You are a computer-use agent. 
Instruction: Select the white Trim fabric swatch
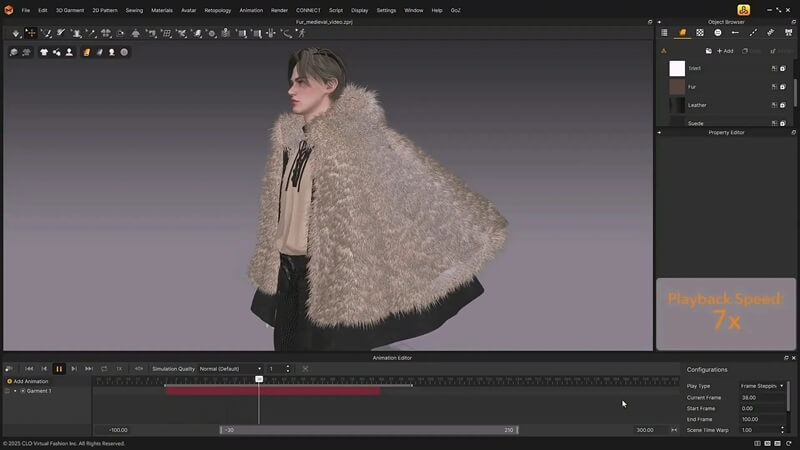click(677, 68)
